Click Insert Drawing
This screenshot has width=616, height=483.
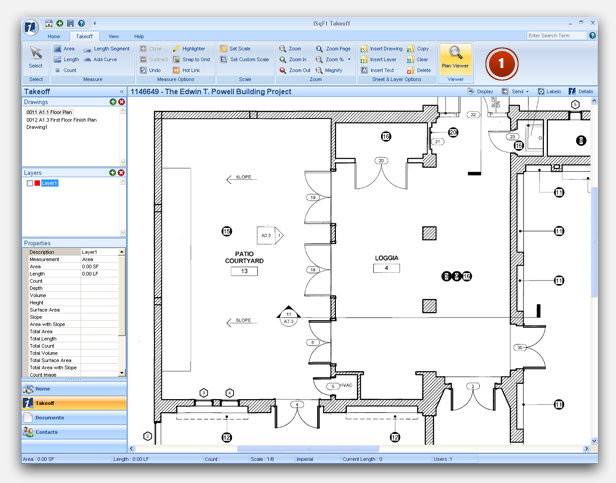381,49
